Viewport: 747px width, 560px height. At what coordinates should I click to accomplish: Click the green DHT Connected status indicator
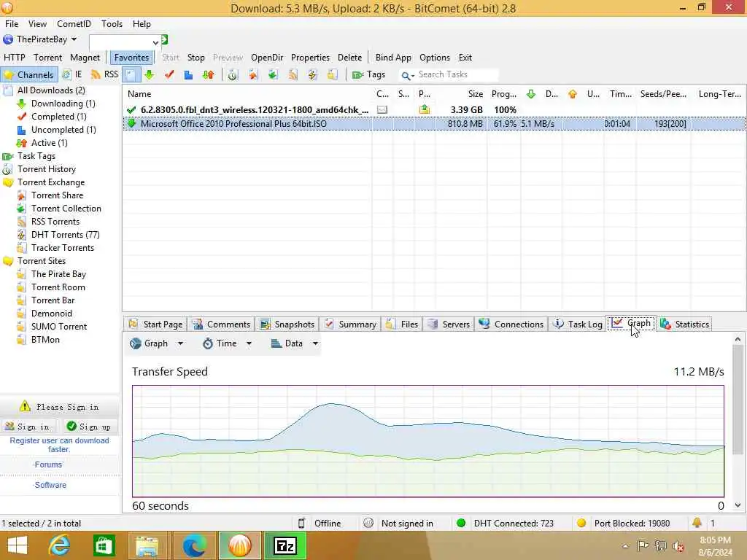[461, 524]
